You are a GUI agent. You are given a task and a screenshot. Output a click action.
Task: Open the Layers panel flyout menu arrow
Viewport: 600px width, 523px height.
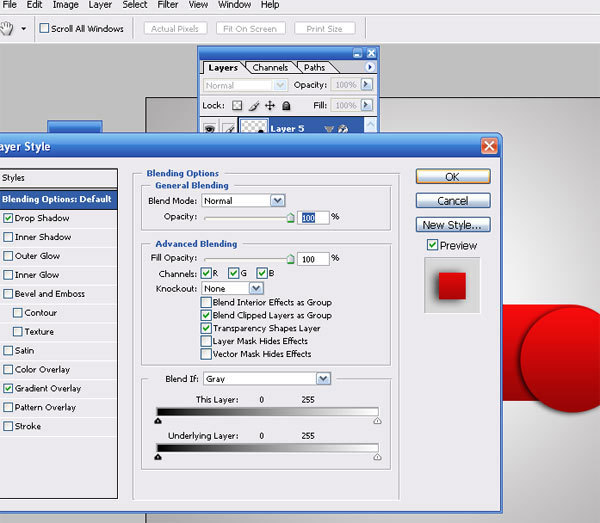click(x=370, y=67)
